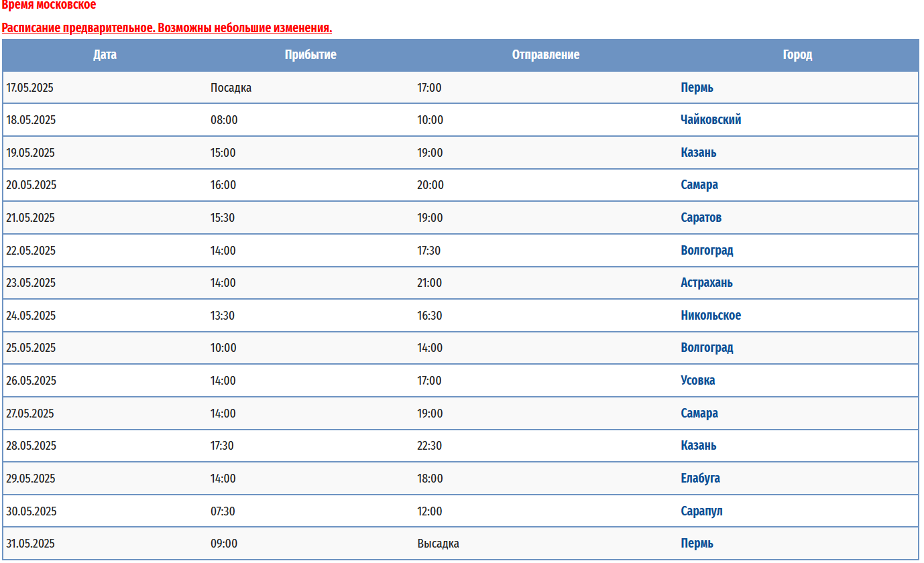Click the Дата column header
Viewport: 924px width, 563px height.
tap(105, 55)
